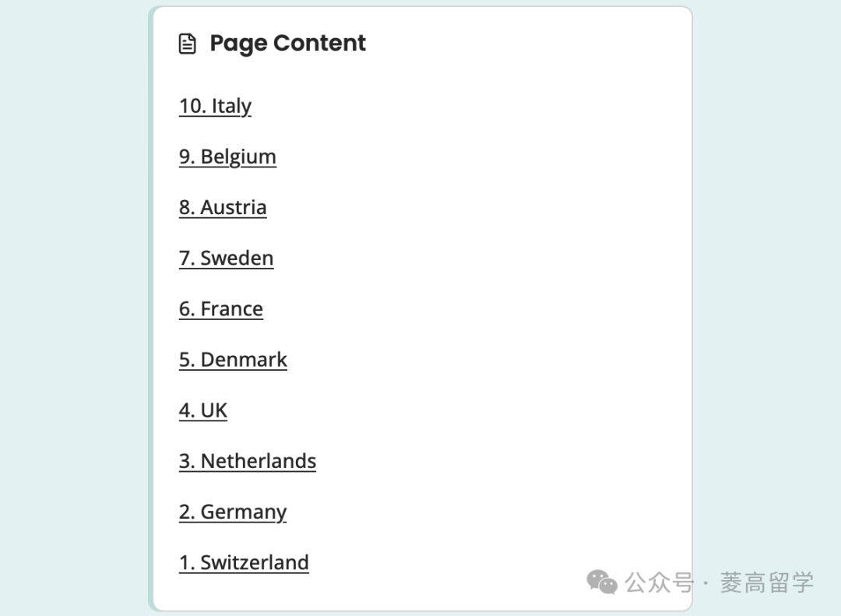Screen dimensions: 841x616
Task: Open the 8. Austria link
Action: pyautogui.click(x=223, y=208)
